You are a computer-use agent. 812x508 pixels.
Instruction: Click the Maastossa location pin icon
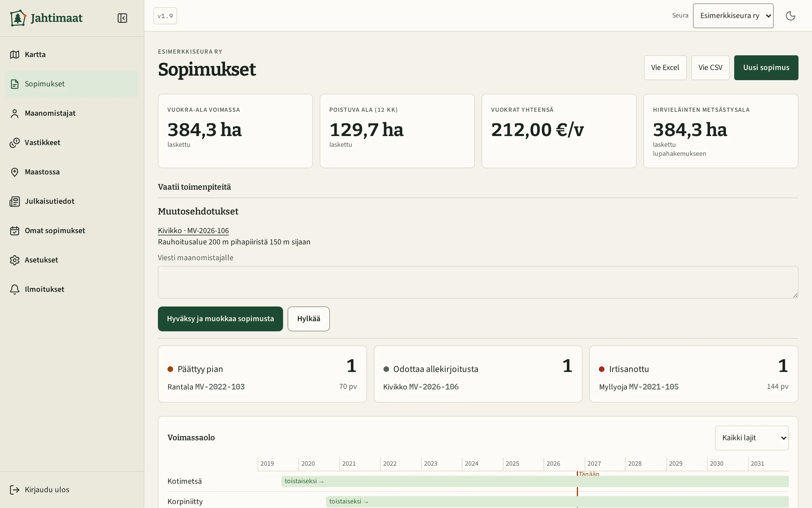point(14,172)
